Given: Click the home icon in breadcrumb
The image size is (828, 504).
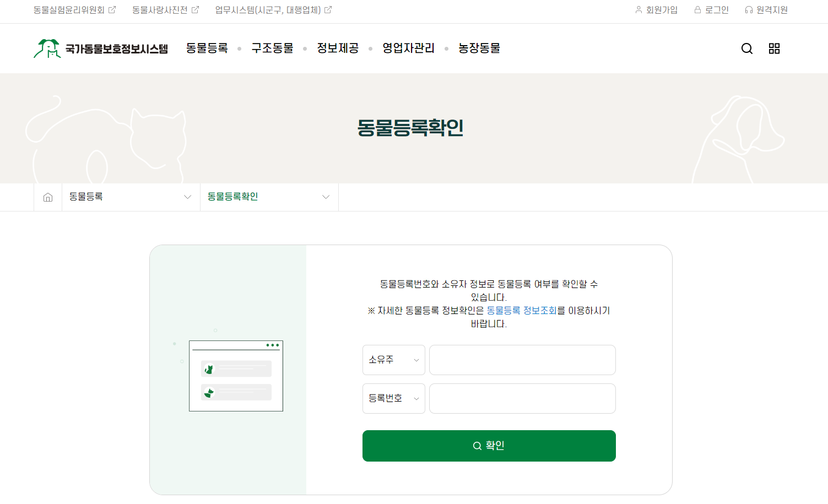Looking at the screenshot, I should click(48, 197).
